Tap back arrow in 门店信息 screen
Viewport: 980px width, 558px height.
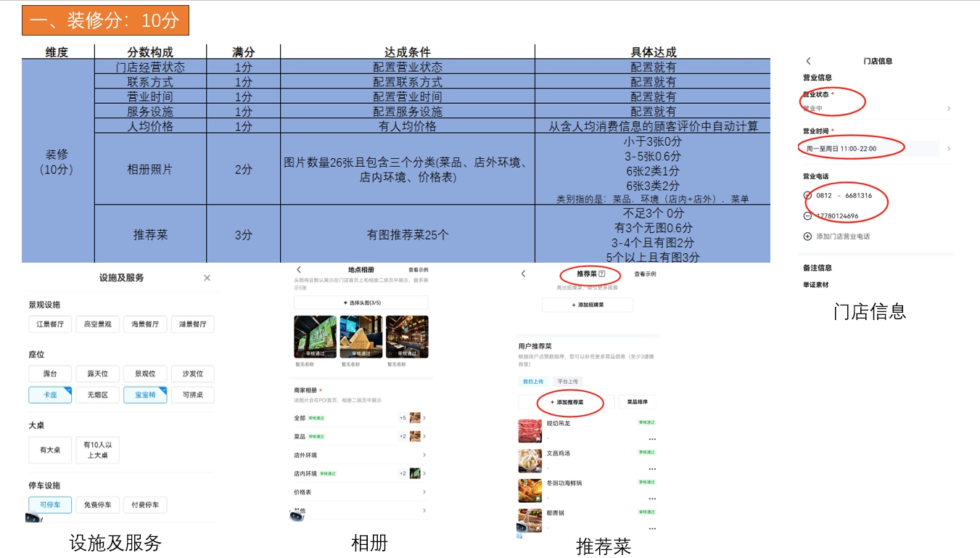point(809,61)
